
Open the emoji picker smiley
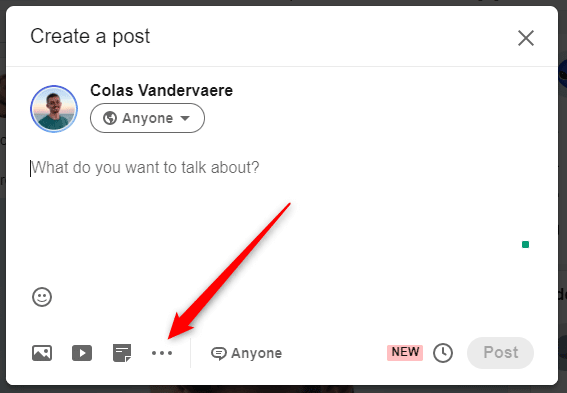tap(42, 297)
